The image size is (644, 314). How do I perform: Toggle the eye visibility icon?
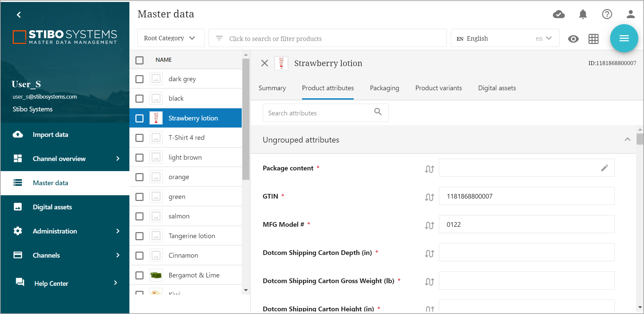[x=573, y=39]
